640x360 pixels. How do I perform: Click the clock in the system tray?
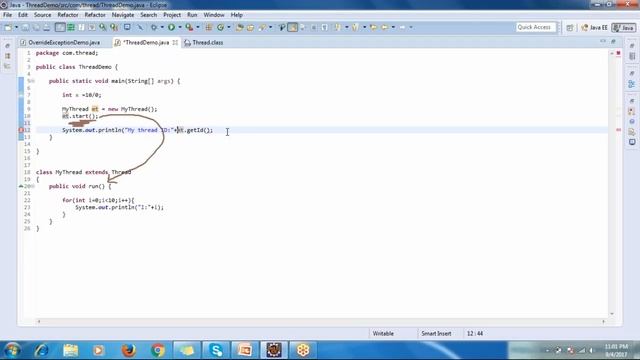617,350
